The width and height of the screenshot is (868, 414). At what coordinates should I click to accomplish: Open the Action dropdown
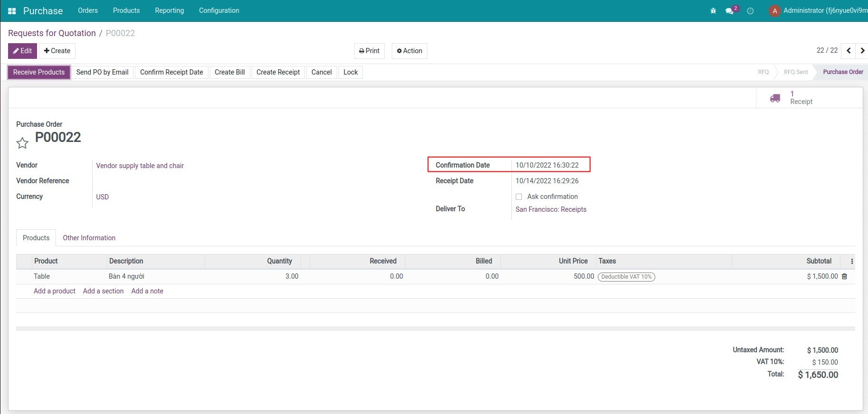click(409, 51)
